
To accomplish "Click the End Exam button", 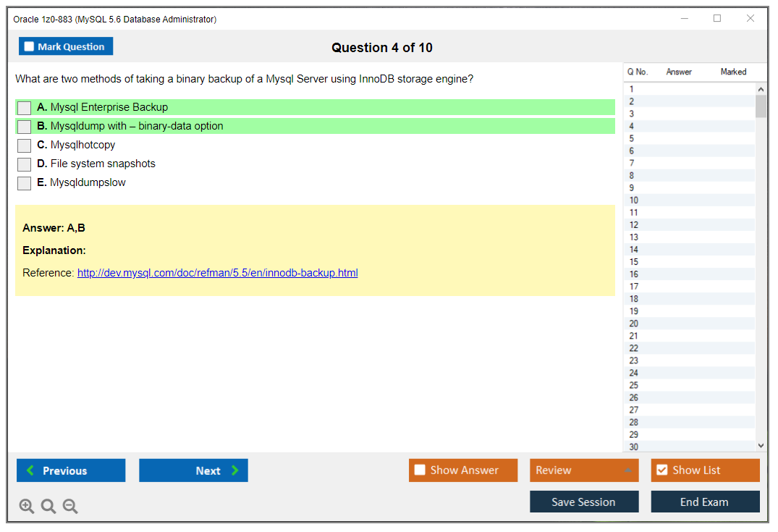I will [705, 501].
